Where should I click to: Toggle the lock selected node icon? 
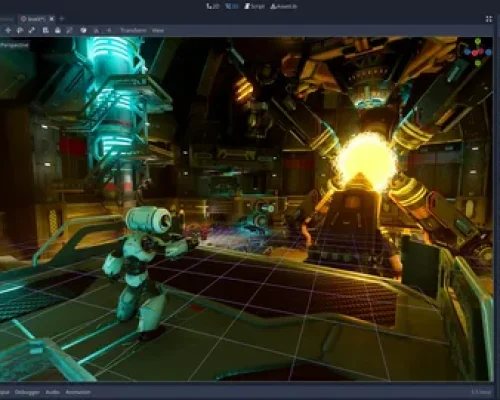tap(58, 30)
